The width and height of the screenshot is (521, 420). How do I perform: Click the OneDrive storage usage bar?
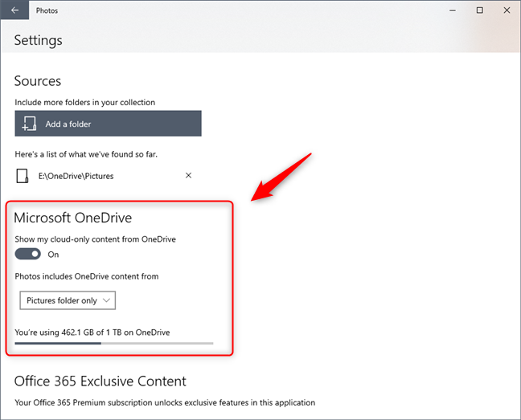coord(114,344)
